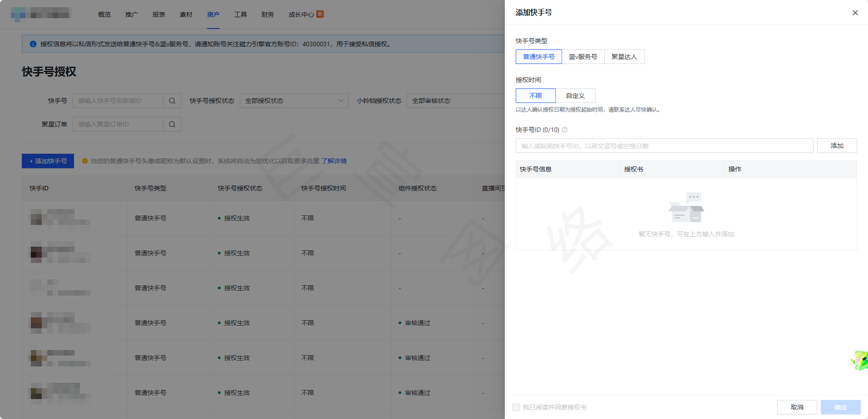Open the 了解详情 link
Screen dimensions: 868x419
point(334,161)
